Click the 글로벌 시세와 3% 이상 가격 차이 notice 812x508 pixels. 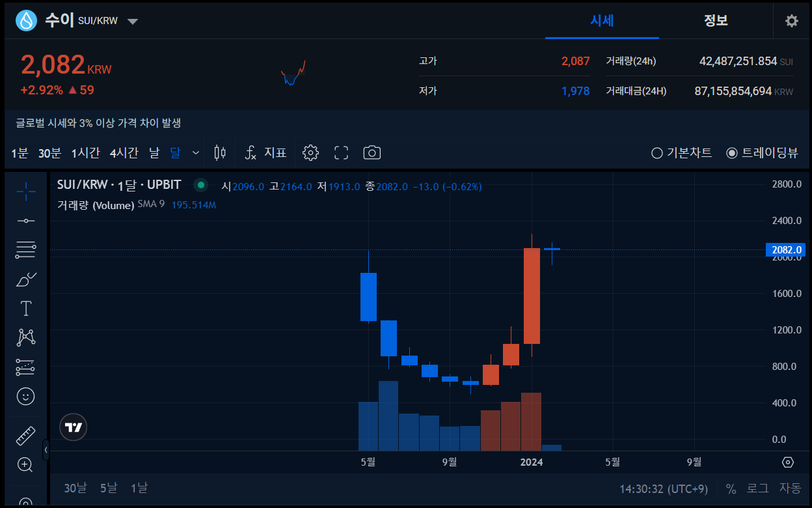[x=98, y=122]
